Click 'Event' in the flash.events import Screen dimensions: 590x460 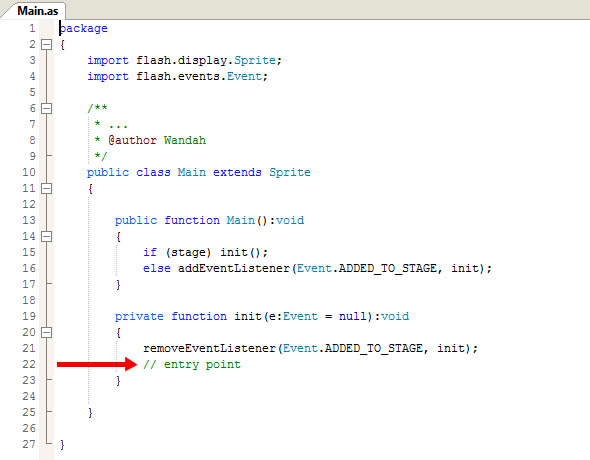(244, 76)
